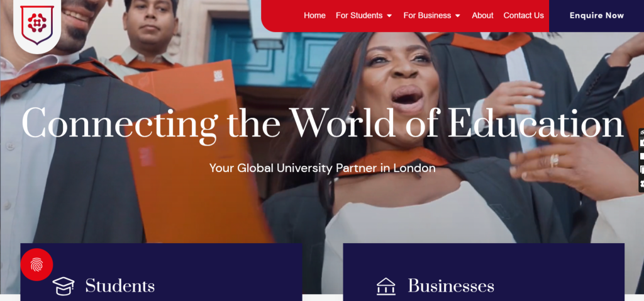This screenshot has height=301, width=644.
Task: Expand the For Students dropdown arrow
Action: 389,16
